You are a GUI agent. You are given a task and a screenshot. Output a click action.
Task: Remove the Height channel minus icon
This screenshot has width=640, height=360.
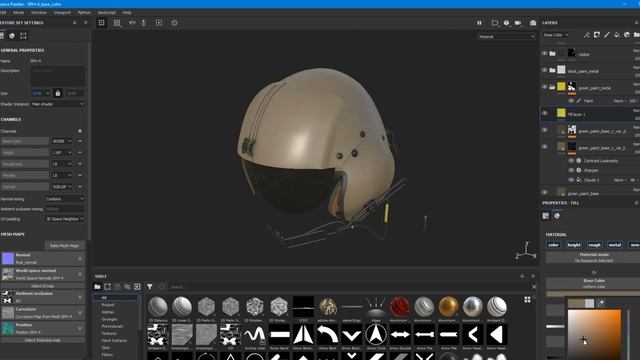[x=80, y=153]
